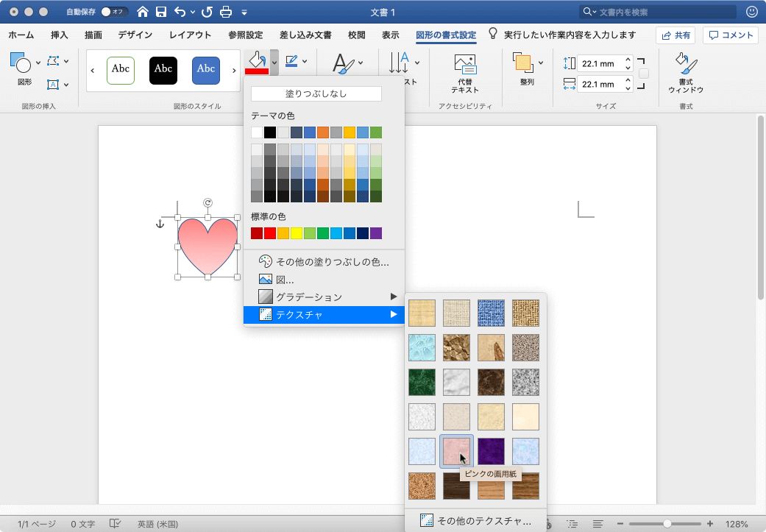766x532 pixels.
Task: Show previous shape styles with left chevron
Action: pos(93,71)
